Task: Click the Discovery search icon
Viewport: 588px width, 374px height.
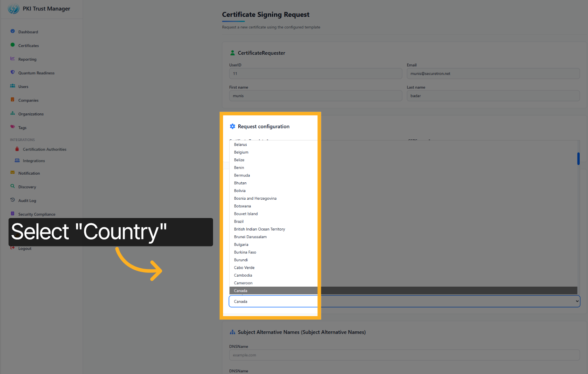Action: (x=13, y=186)
